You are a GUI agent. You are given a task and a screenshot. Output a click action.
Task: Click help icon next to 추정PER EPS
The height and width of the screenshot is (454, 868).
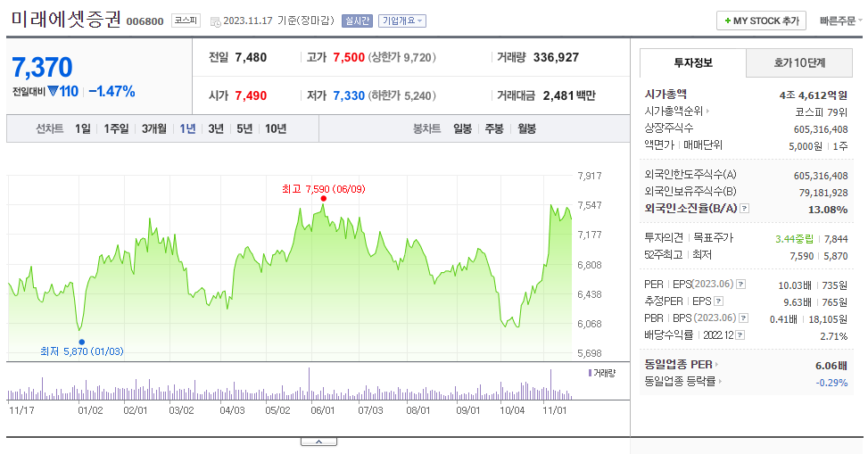[718, 301]
